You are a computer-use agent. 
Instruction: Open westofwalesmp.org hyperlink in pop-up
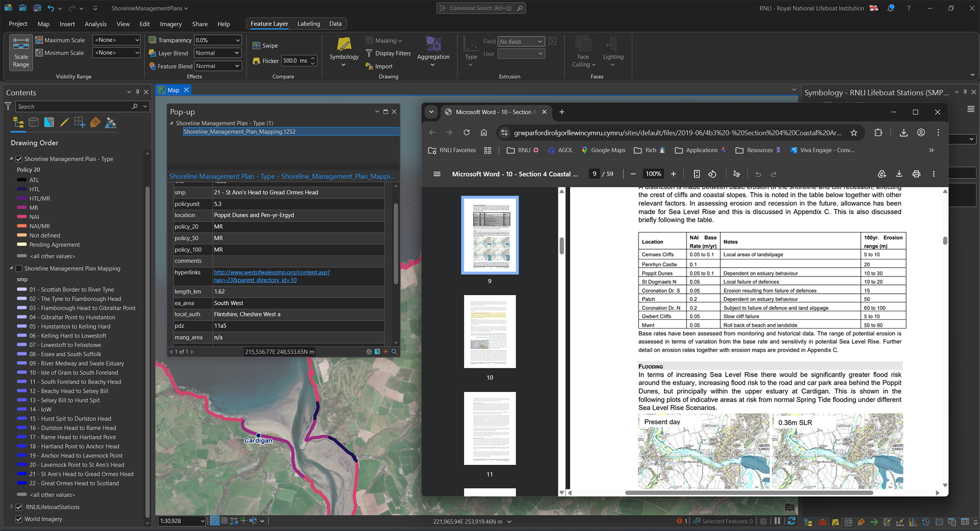coord(272,276)
